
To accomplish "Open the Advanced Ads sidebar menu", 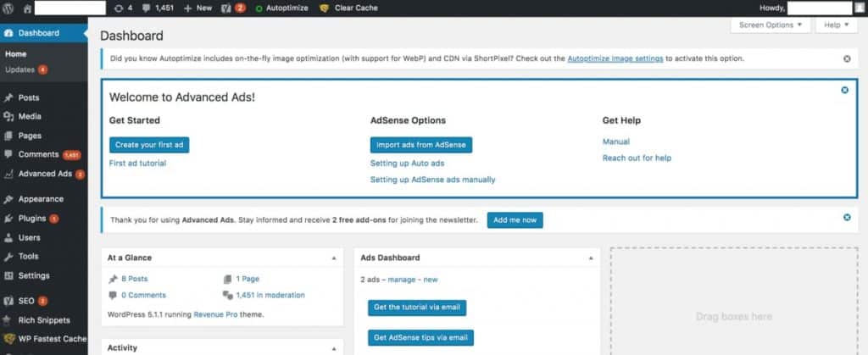I will [44, 174].
